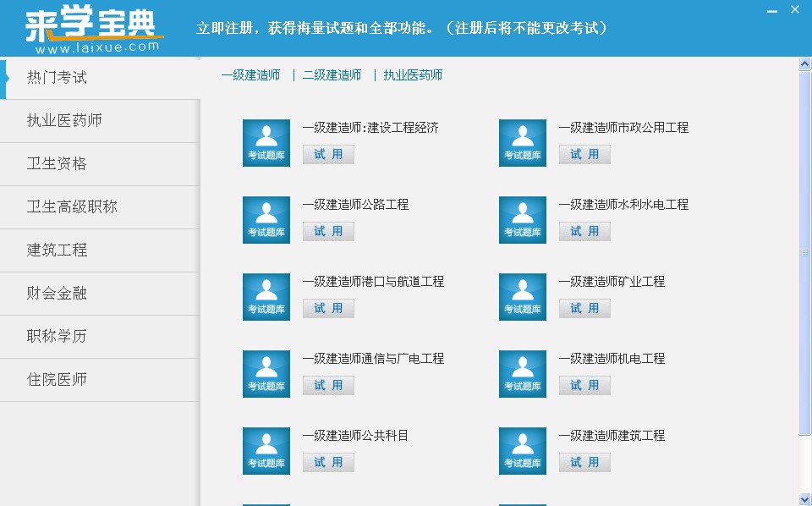Click the scrollbar down arrow
Image resolution: width=812 pixels, height=506 pixels.
(804, 500)
